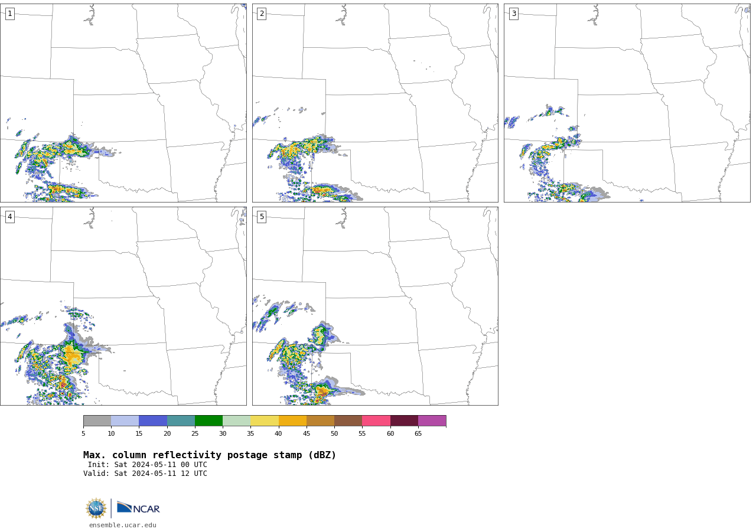Click the maroon 60-65 dBZ swatch
756x532 pixels.
click(x=404, y=420)
